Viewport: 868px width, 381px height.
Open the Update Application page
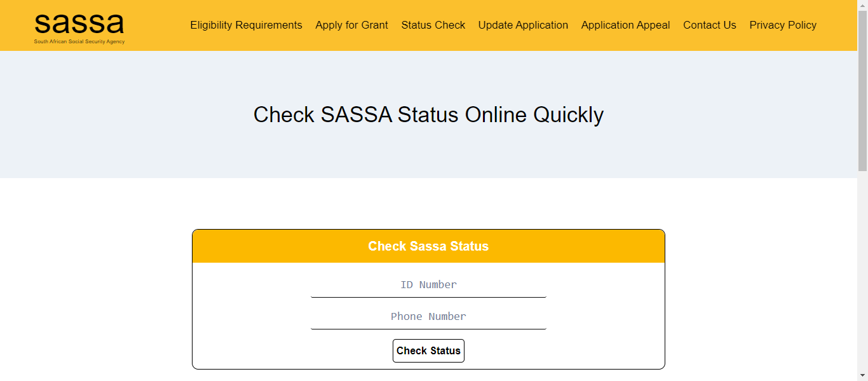point(523,25)
